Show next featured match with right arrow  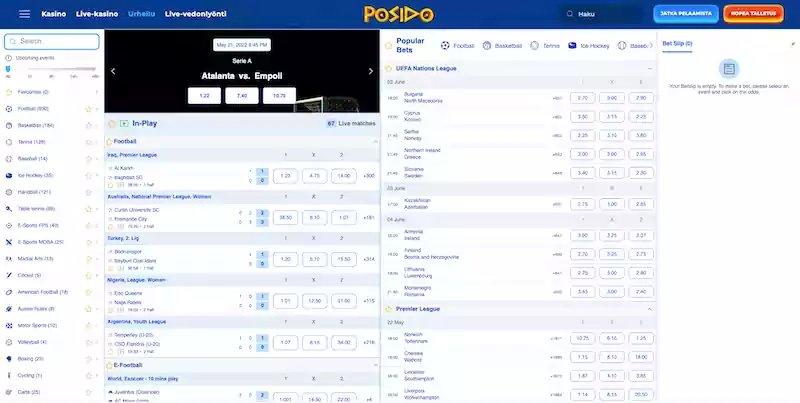371,71
